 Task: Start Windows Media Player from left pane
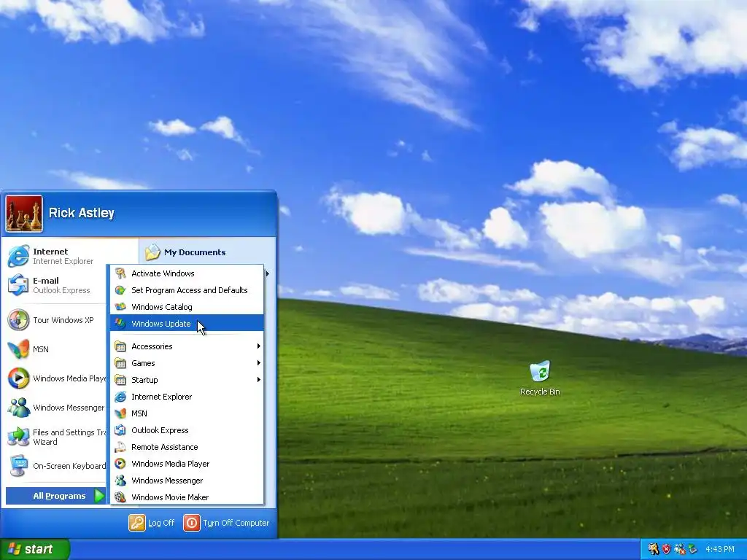pos(57,378)
